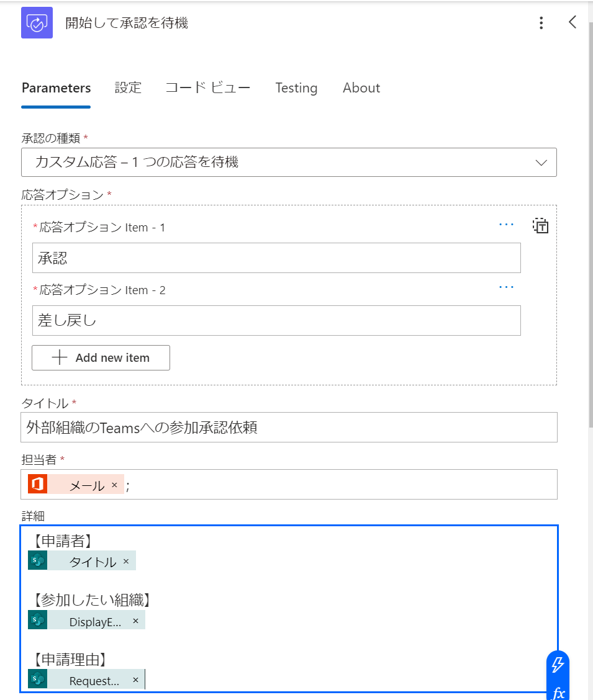
Task: Click the 承認 response option field
Action: (276, 258)
